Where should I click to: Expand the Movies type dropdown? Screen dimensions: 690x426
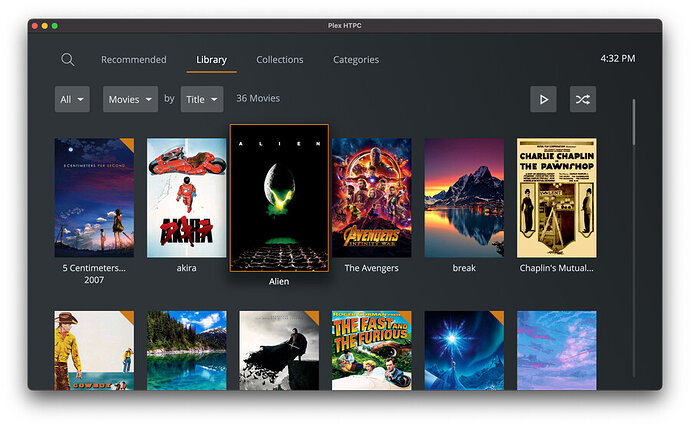[130, 99]
